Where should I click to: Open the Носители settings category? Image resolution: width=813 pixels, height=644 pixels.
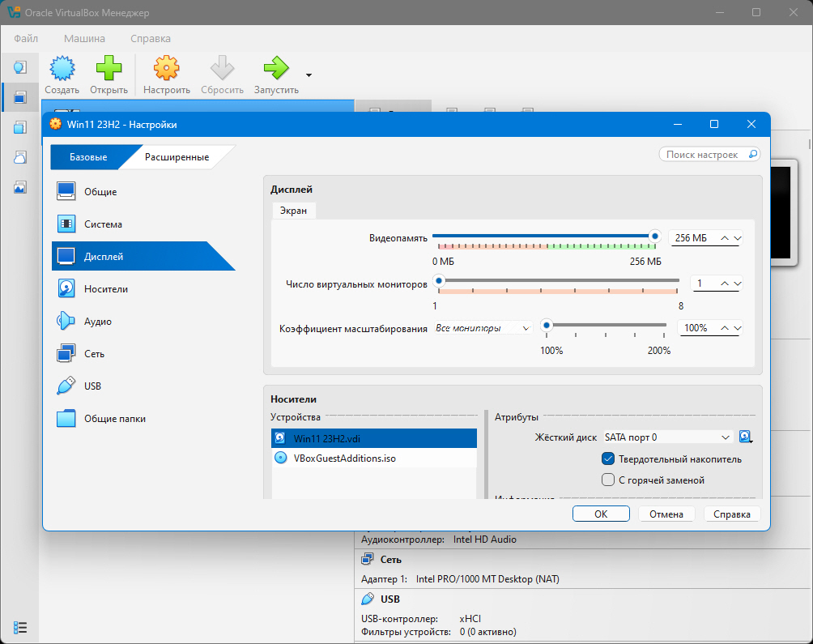pyautogui.click(x=105, y=289)
